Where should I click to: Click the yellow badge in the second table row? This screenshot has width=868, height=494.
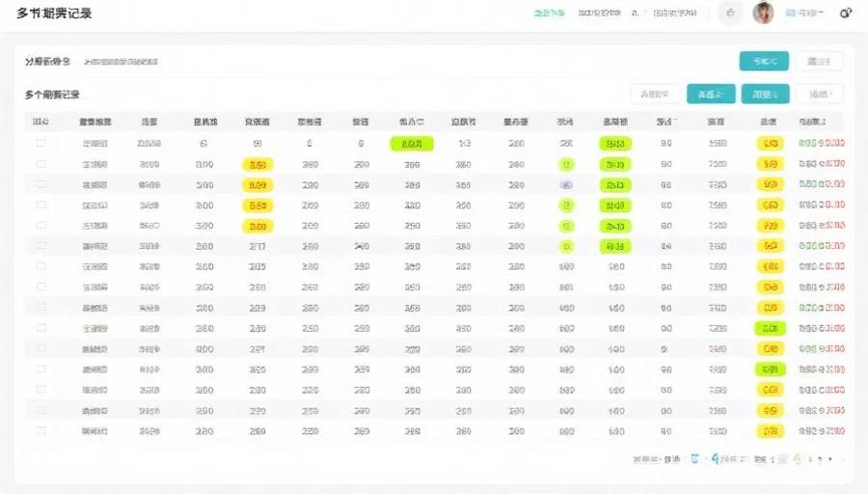tap(257, 164)
